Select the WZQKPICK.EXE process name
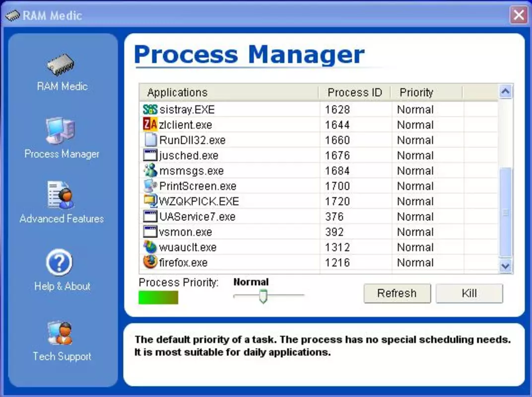The width and height of the screenshot is (532, 397). pos(199,201)
